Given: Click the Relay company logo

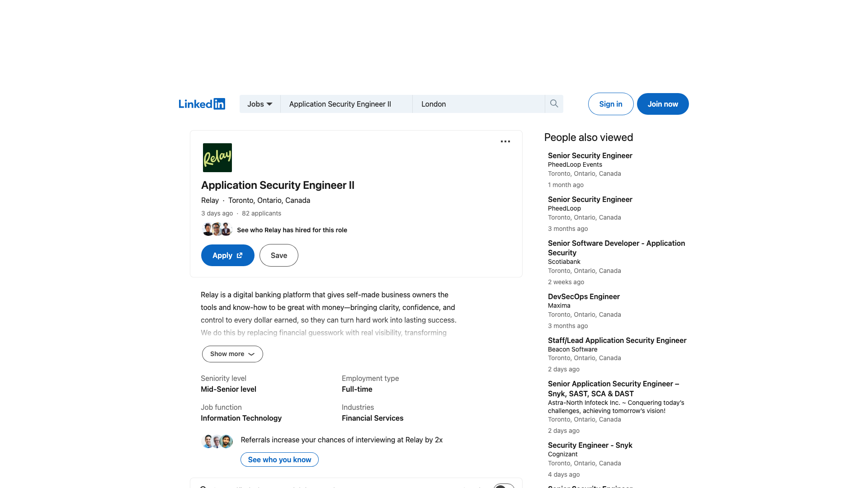Looking at the screenshot, I should click(217, 158).
